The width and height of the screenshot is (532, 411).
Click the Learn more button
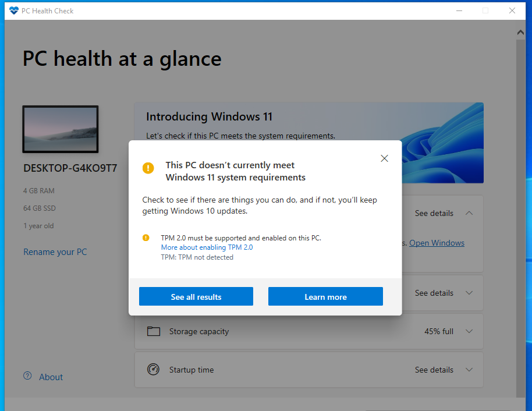(325, 296)
